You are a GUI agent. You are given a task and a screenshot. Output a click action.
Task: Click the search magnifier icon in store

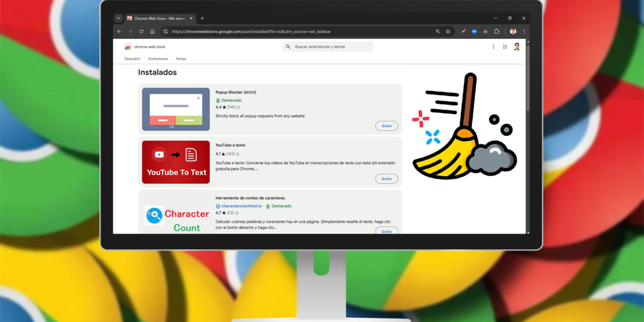pos(288,47)
